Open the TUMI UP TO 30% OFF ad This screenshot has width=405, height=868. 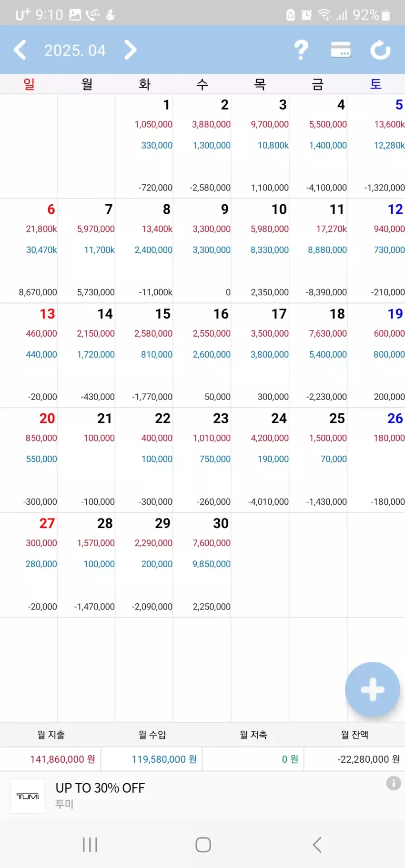202,795
